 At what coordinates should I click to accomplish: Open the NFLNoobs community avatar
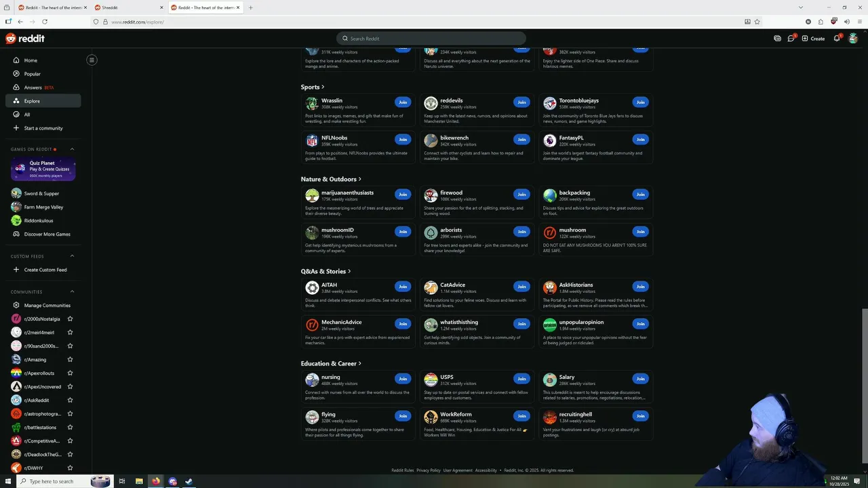click(312, 140)
